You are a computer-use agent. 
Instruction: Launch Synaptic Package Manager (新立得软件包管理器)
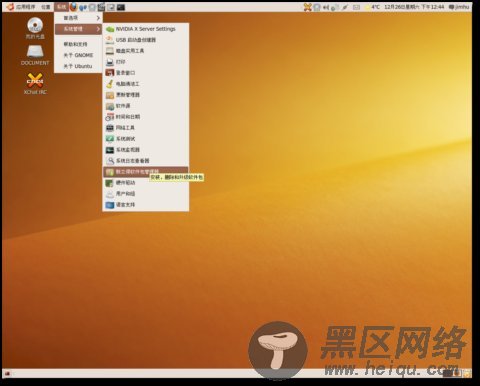click(x=146, y=172)
